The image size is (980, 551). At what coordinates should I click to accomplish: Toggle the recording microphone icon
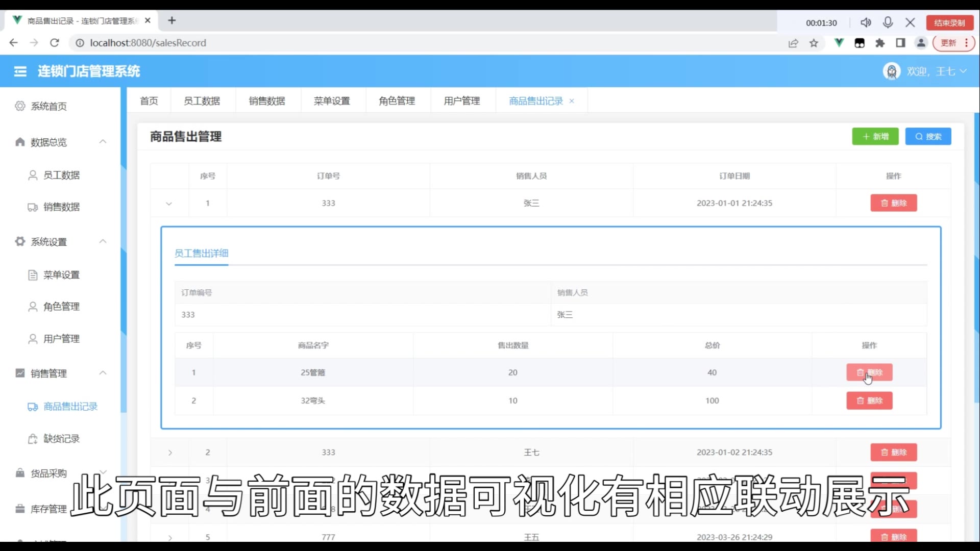[x=888, y=22]
